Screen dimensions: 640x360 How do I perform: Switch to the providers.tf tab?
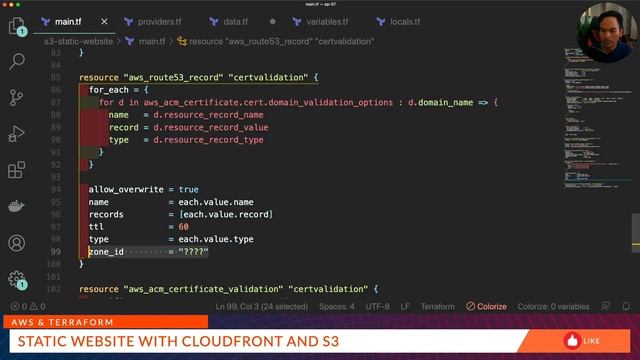159,22
